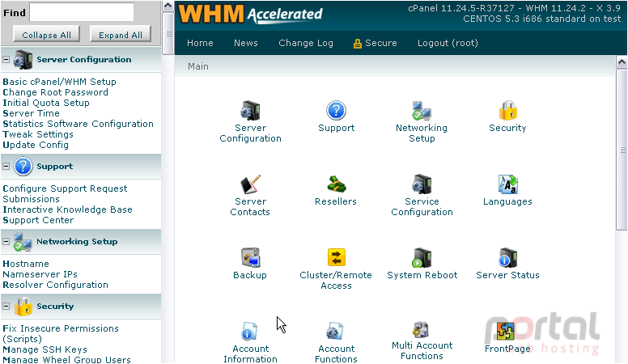Open the System Reboot icon

coord(422,258)
